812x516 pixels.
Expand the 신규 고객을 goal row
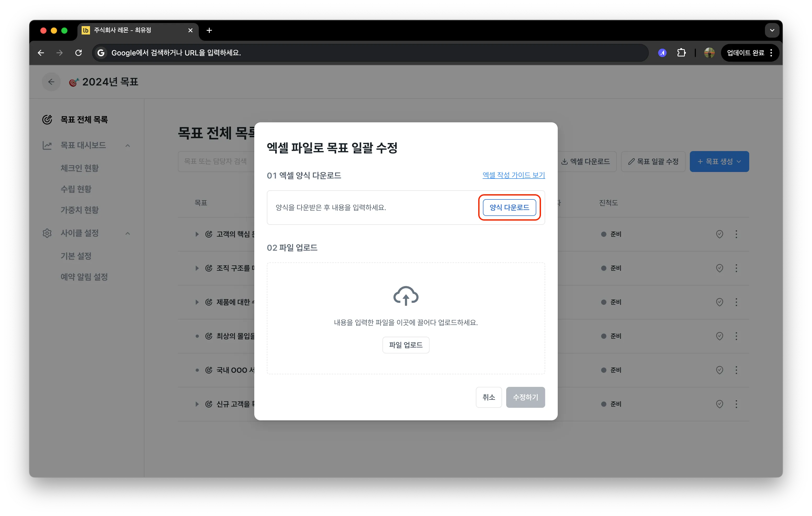197,404
